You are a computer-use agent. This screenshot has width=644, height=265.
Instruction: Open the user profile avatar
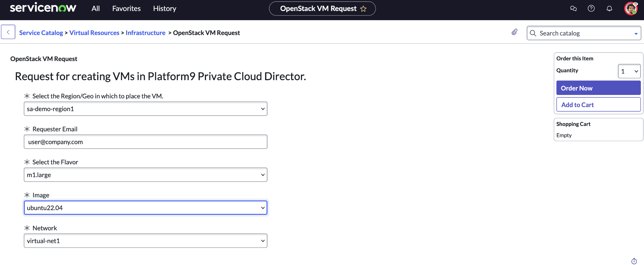(x=631, y=8)
